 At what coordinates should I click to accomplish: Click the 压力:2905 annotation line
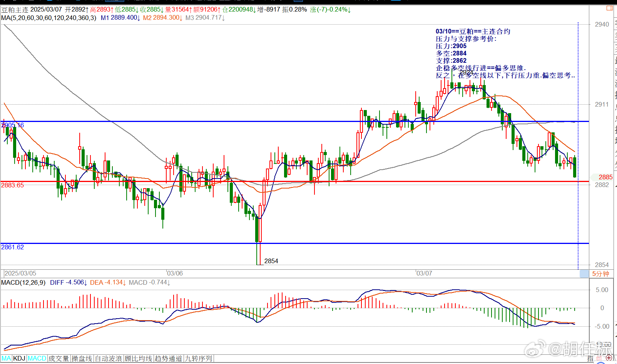coord(451,46)
